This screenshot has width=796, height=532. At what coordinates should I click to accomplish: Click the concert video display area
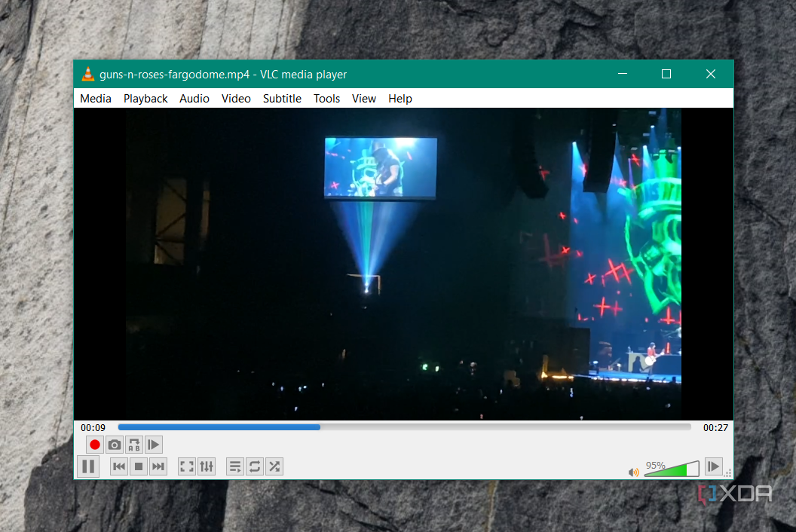tap(403, 264)
